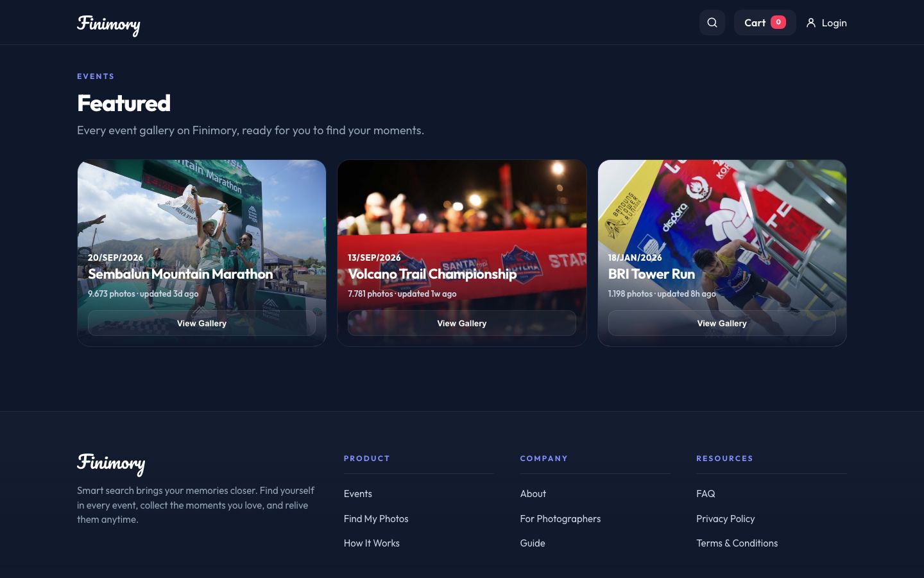Open the FAQ footer link
The image size is (924, 578).
click(706, 494)
